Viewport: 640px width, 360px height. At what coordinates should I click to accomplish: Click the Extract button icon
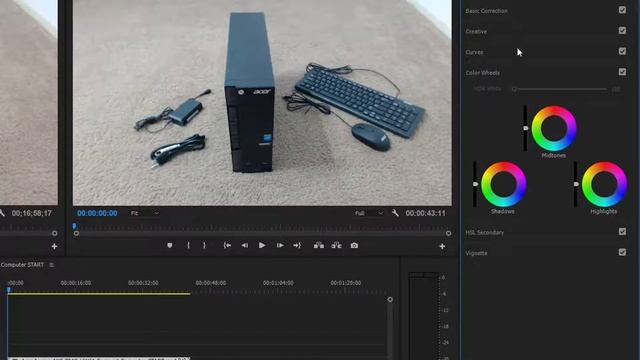336,245
